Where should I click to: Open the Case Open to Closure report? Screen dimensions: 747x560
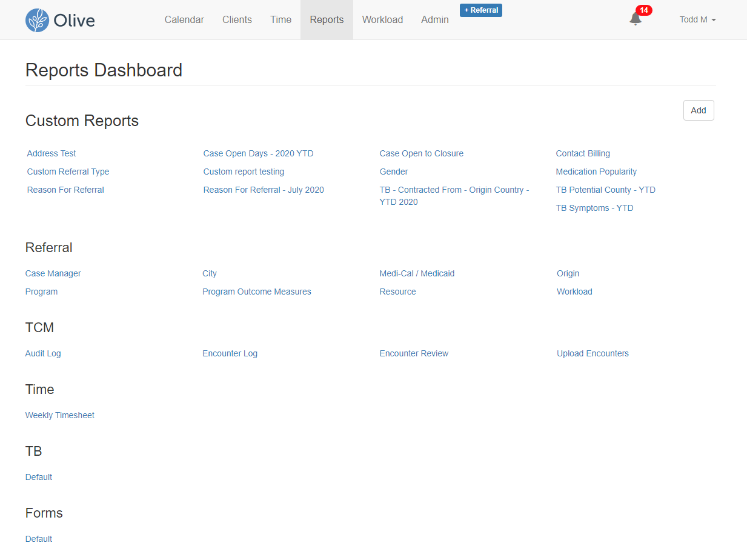click(421, 153)
